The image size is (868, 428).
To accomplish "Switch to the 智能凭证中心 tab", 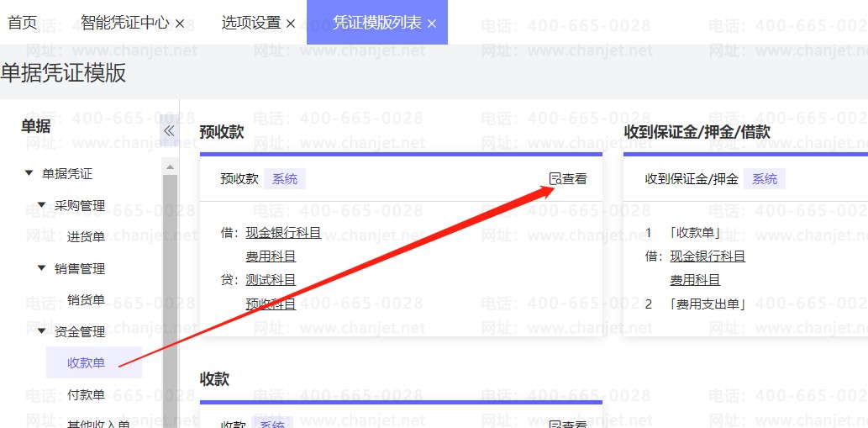I will point(124,23).
